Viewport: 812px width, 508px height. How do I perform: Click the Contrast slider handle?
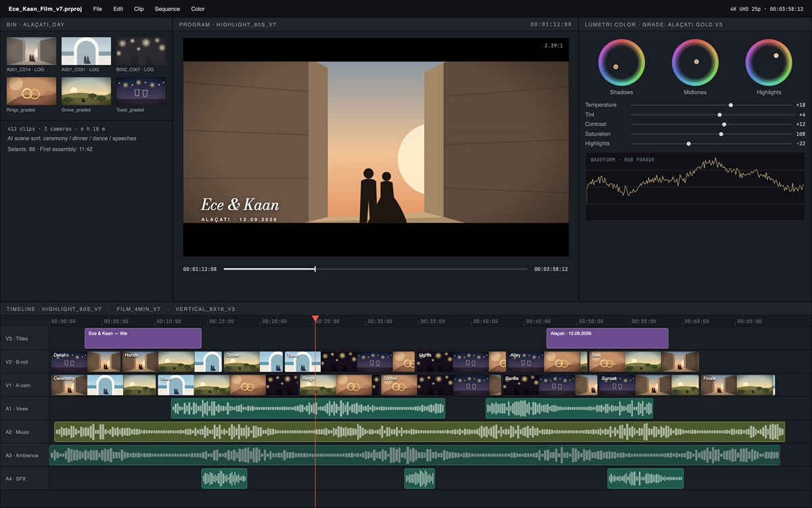(724, 124)
